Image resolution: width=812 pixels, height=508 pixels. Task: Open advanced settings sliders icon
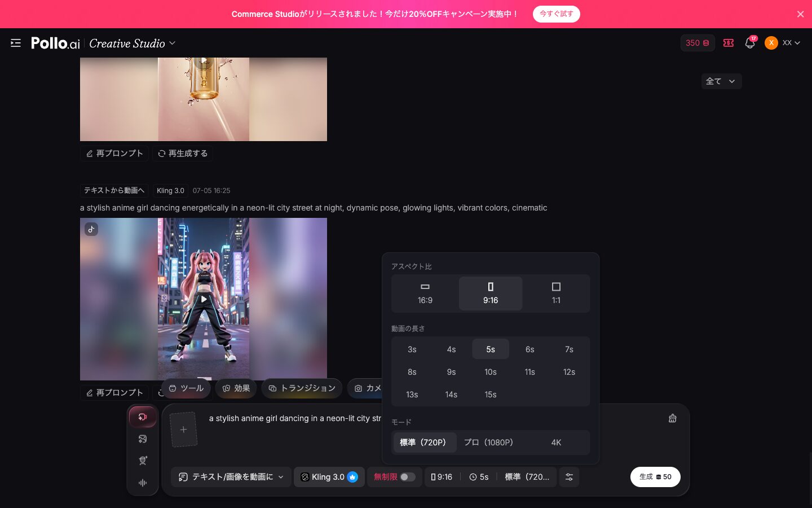[x=569, y=477]
